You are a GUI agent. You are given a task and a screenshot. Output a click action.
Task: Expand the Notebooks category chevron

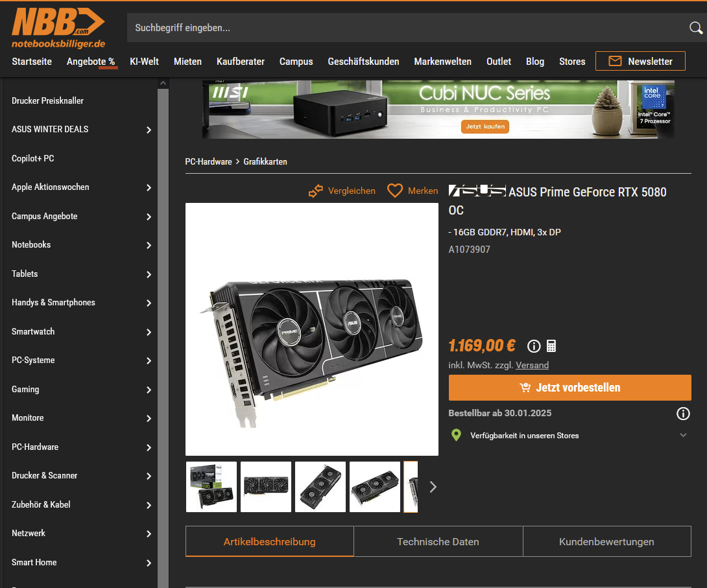pyautogui.click(x=149, y=245)
